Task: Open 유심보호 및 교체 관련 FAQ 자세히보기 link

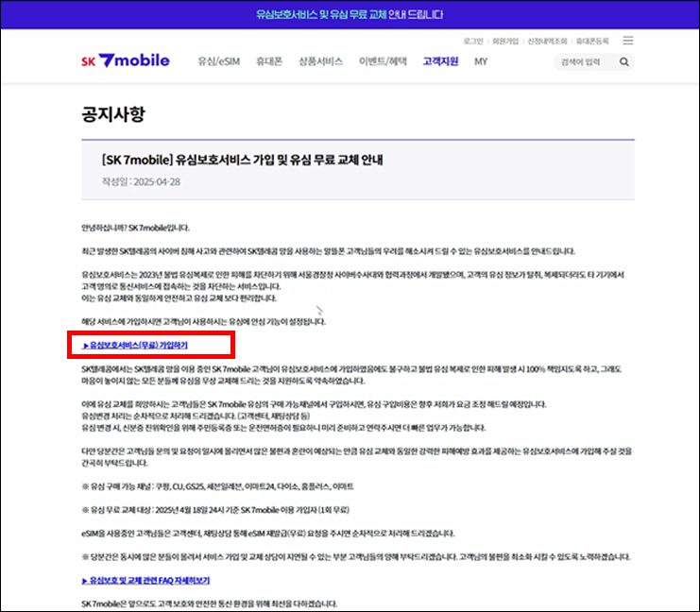Action: [145, 580]
